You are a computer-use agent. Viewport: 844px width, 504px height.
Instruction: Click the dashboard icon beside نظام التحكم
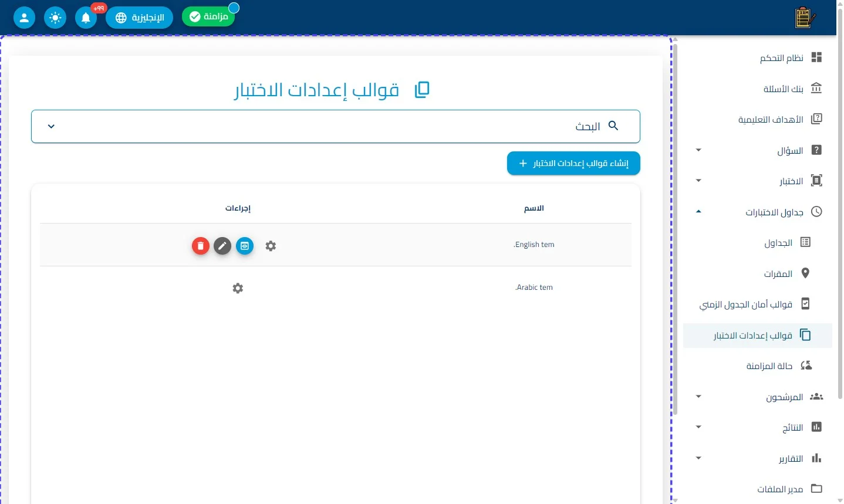[x=816, y=57]
